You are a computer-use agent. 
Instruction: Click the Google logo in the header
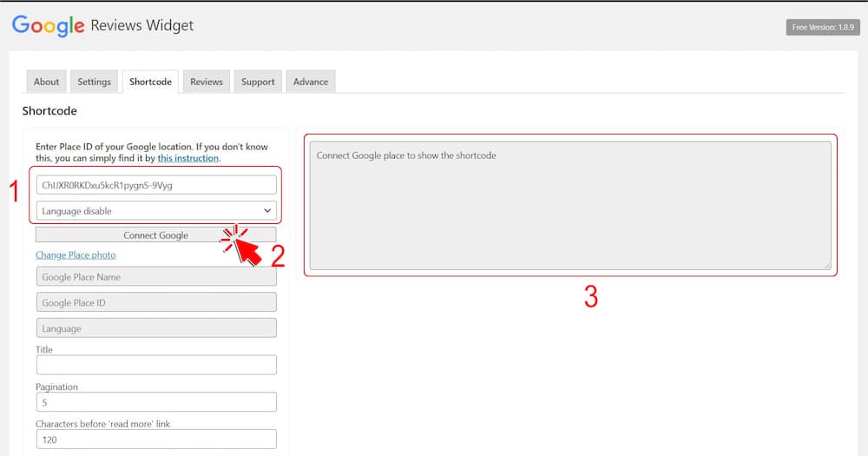pos(49,26)
